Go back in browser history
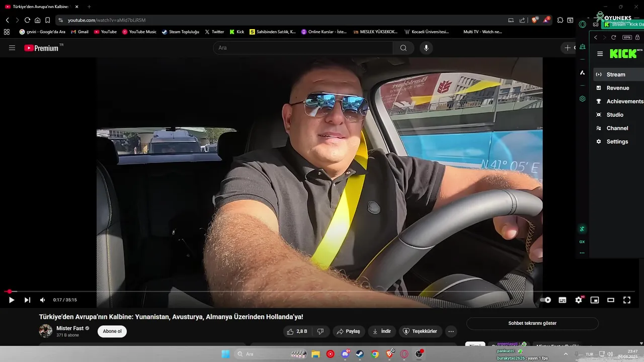 pyautogui.click(x=7, y=20)
